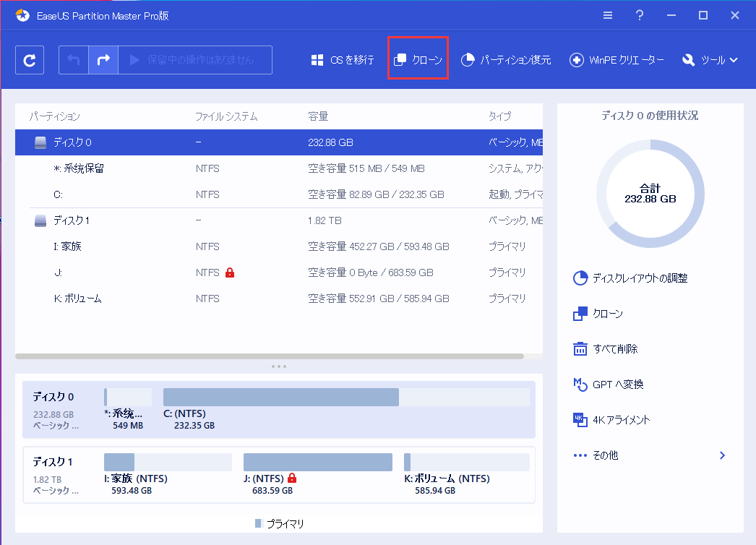
Task: Click the ディスク 1 label in the disk map
Action: (53, 462)
